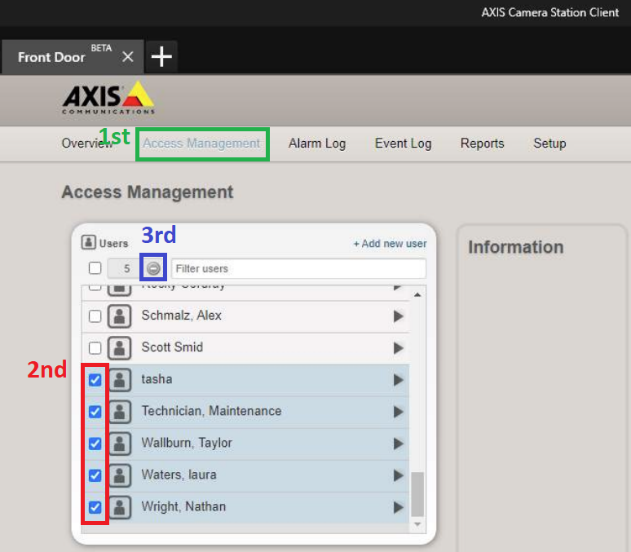Click the Add new user link
The height and width of the screenshot is (552, 631).
point(390,243)
